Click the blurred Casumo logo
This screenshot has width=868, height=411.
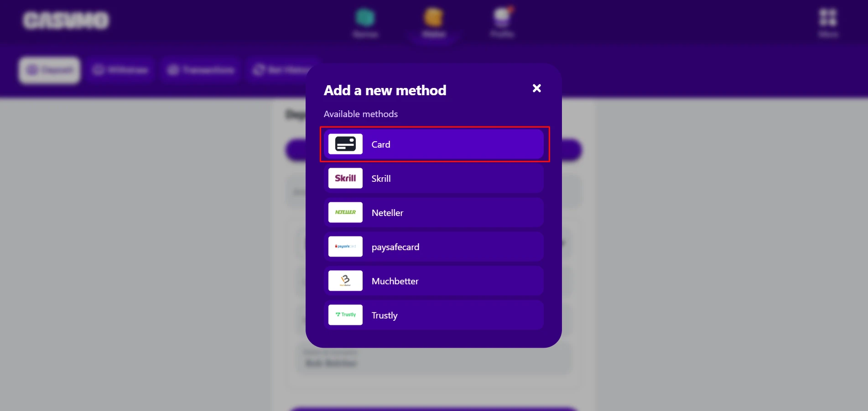[66, 21]
